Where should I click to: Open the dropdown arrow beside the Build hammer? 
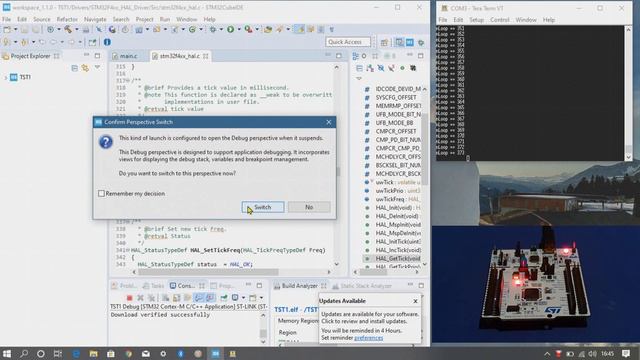tap(76, 29)
